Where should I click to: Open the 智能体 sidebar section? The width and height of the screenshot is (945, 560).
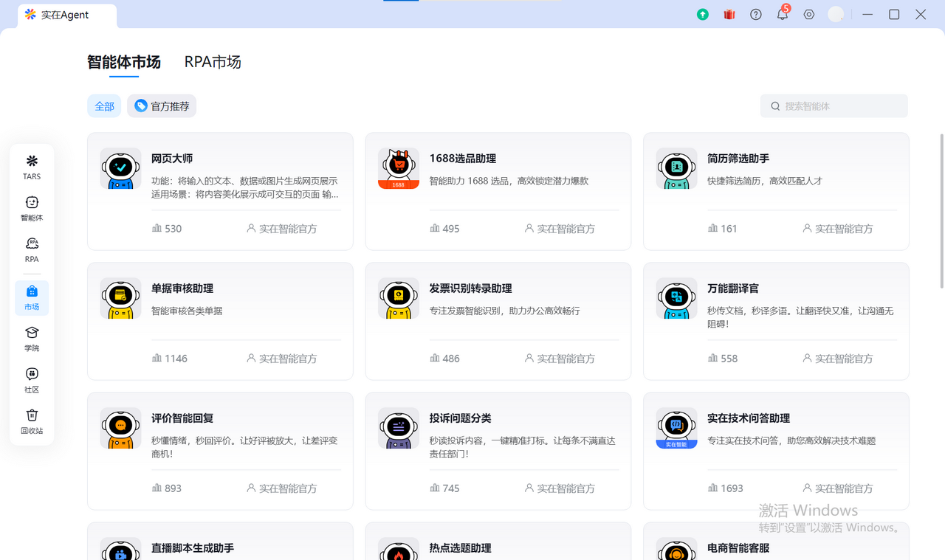[32, 209]
